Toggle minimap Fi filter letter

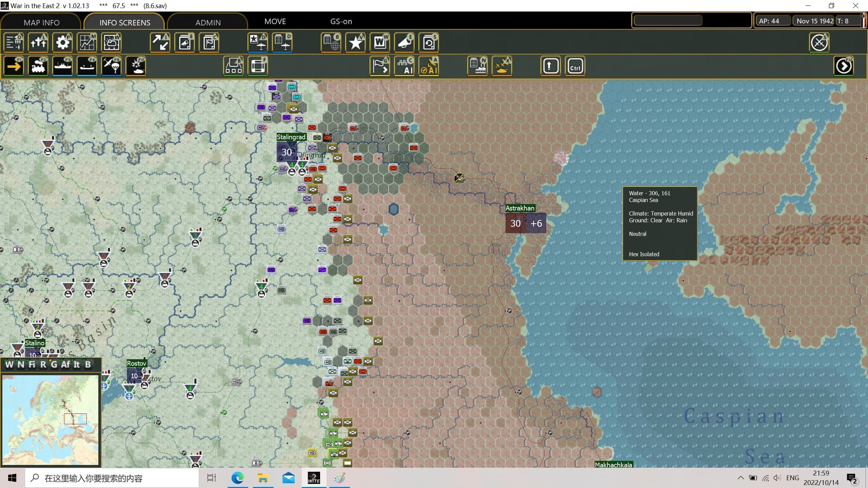(32, 364)
